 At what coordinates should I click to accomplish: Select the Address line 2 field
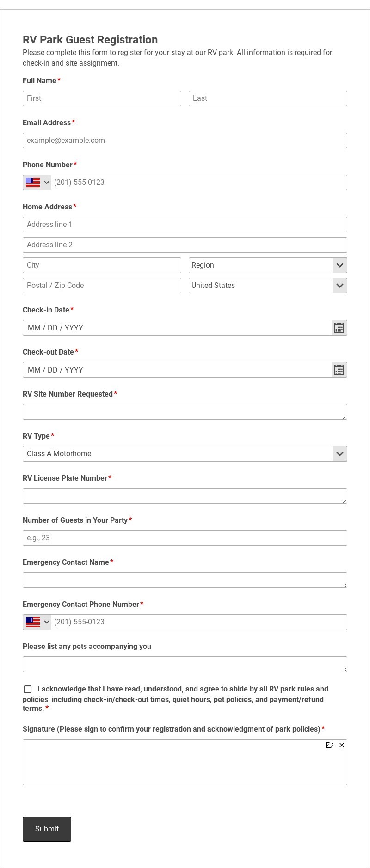[185, 245]
